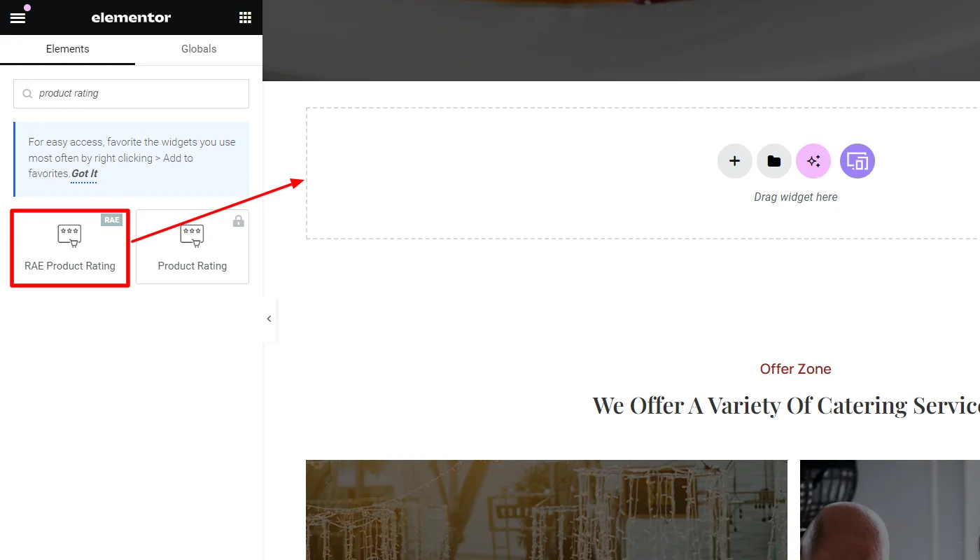980x560 pixels.
Task: Click the lock icon on Product Rating
Action: [x=239, y=221]
